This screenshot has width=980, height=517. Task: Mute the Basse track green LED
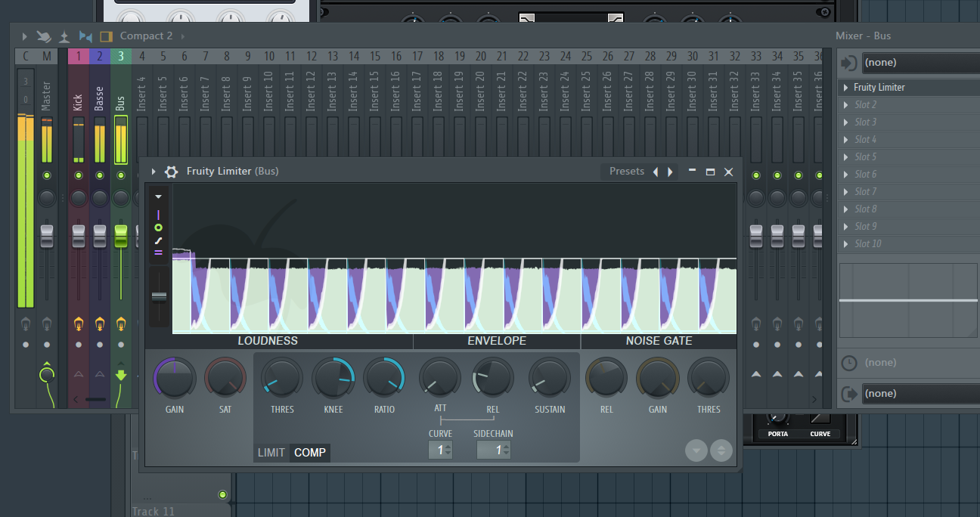[100, 175]
